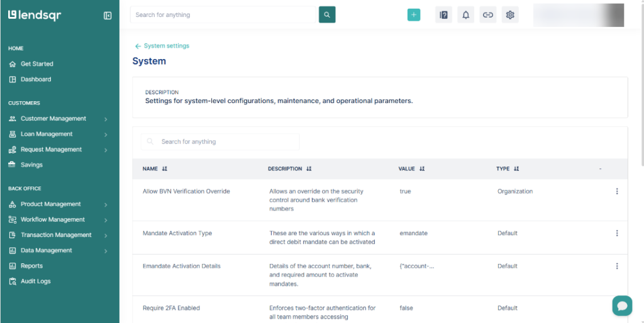Click the back arrow beside System settings
Screen dimensions: 644x323
(138, 46)
